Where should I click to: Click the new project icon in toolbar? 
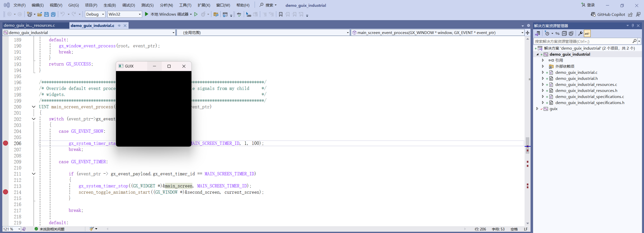(29, 14)
